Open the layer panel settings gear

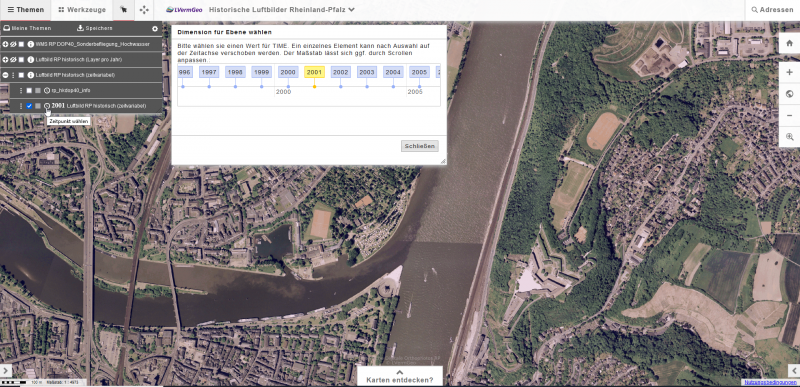coord(155,29)
